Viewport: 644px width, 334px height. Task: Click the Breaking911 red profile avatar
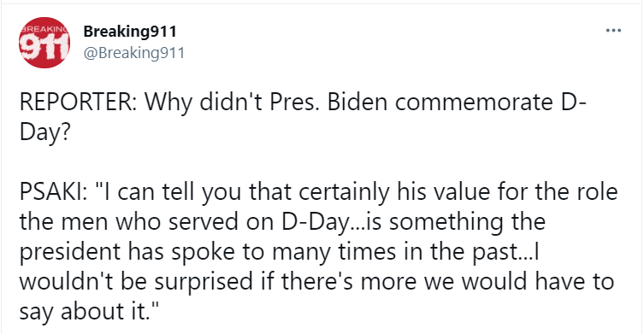(x=44, y=43)
